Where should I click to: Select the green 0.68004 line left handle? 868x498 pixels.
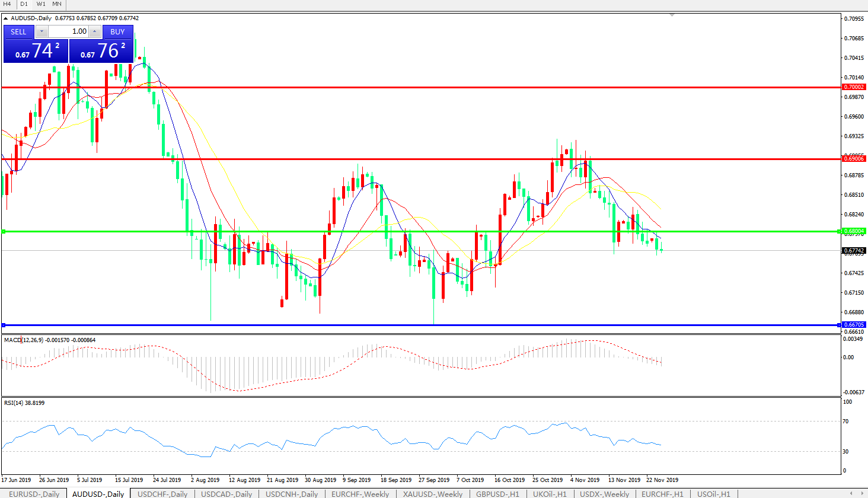click(x=4, y=231)
